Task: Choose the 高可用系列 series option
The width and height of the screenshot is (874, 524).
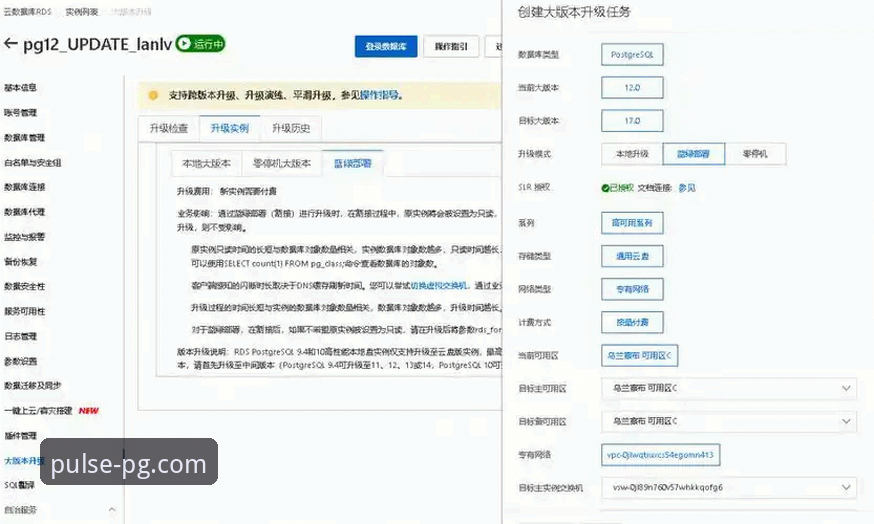Action: 632,223
